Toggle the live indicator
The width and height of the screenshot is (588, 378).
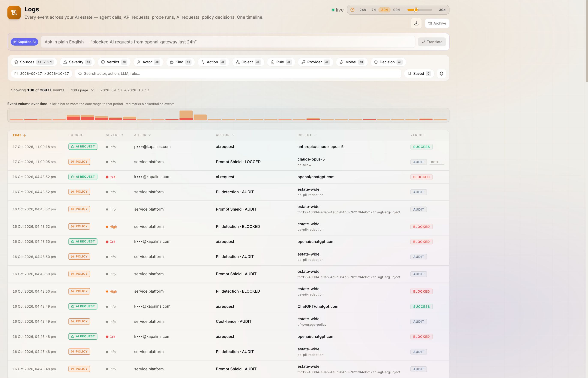click(x=338, y=10)
